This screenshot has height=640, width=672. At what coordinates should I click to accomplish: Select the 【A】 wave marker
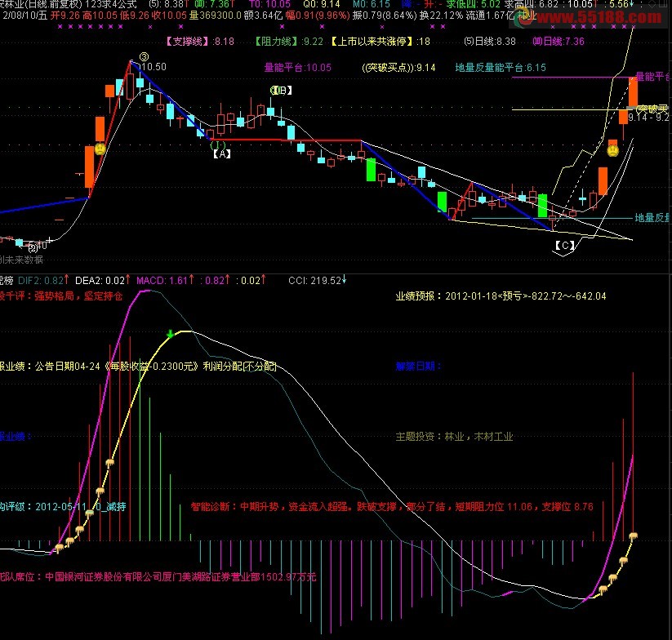[x=222, y=153]
